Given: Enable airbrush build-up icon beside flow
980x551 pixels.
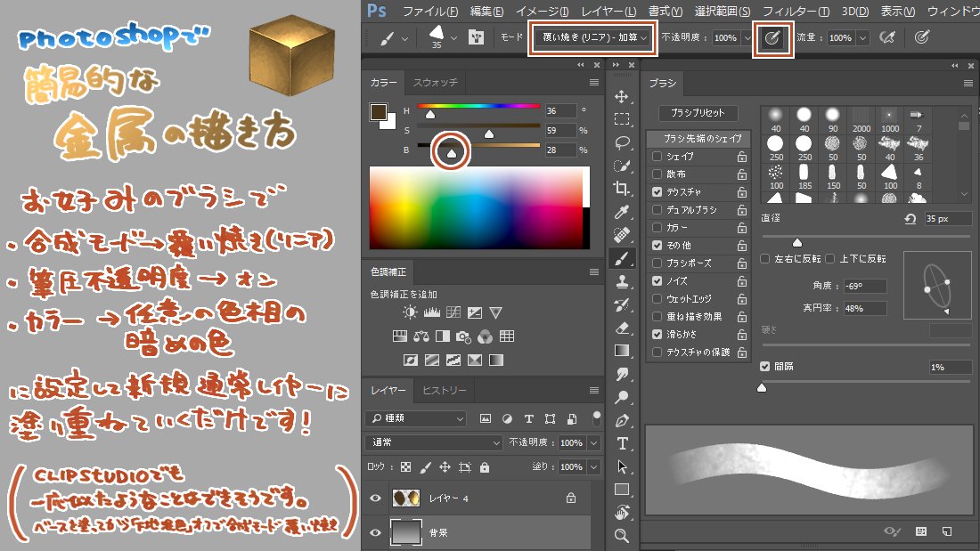Looking at the screenshot, I should [886, 37].
